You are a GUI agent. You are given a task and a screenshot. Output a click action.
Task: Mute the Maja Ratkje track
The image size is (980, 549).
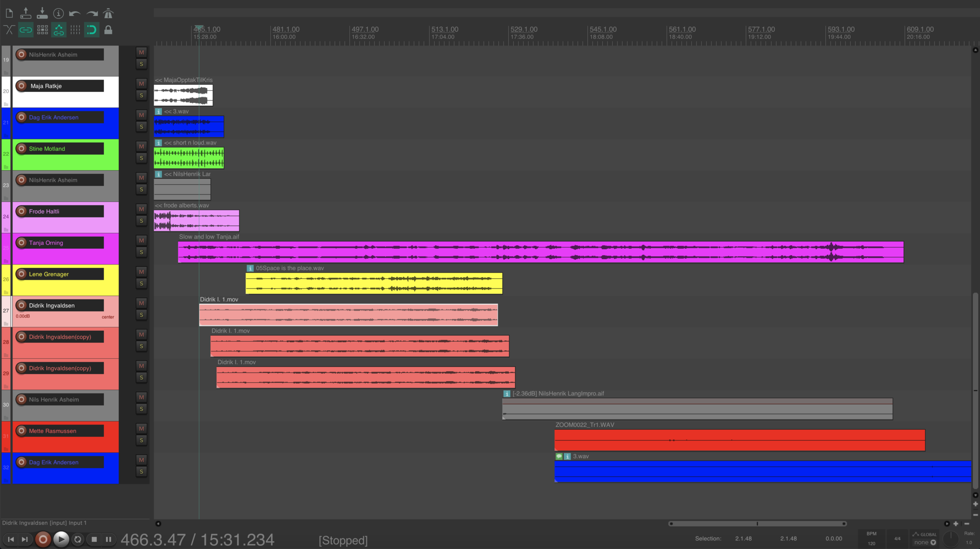tap(141, 84)
